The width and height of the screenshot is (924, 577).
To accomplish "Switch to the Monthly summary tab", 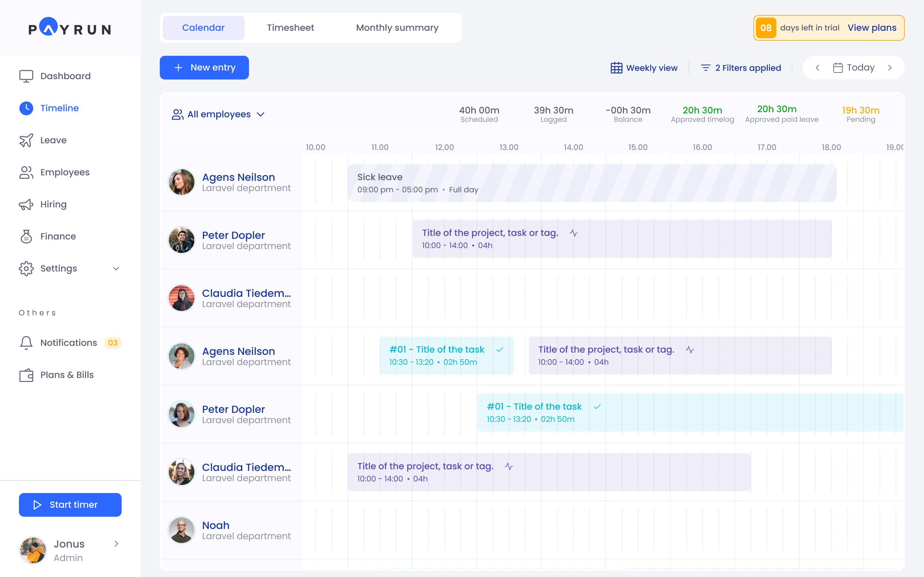I will click(x=397, y=28).
